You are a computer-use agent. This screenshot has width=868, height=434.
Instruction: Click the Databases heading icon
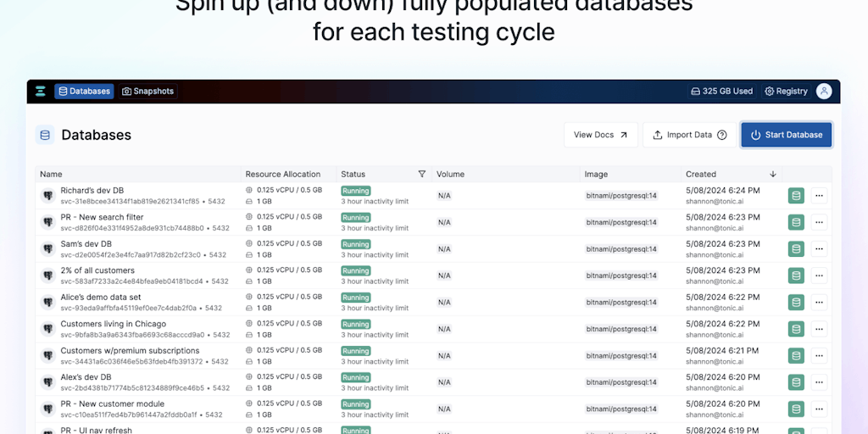(x=45, y=135)
